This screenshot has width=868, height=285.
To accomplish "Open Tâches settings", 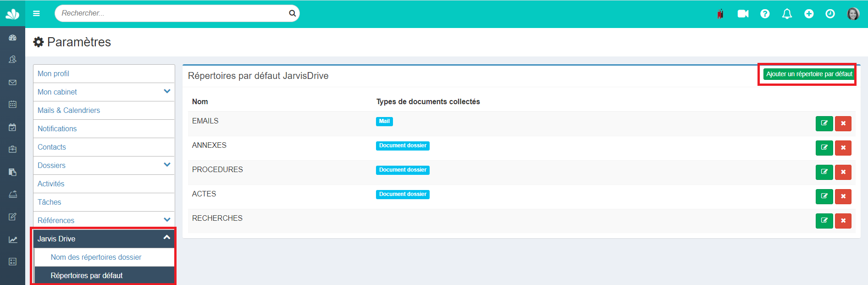I will coord(104,202).
